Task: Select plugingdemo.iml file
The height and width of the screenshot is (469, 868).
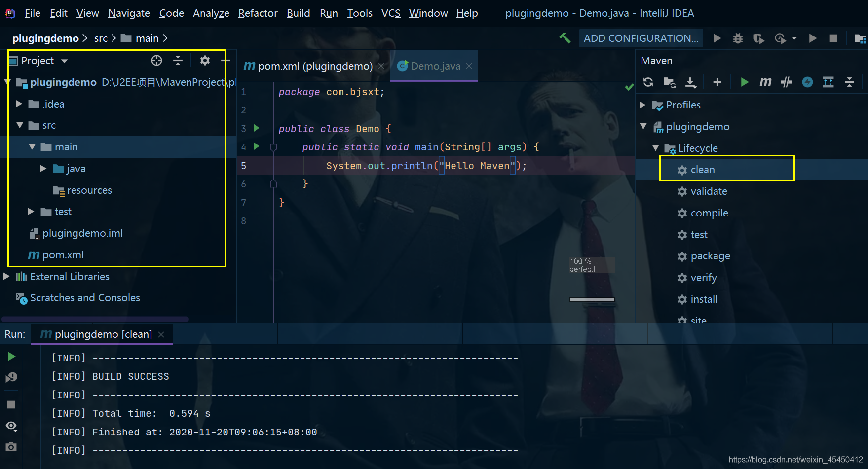Action: coord(82,233)
